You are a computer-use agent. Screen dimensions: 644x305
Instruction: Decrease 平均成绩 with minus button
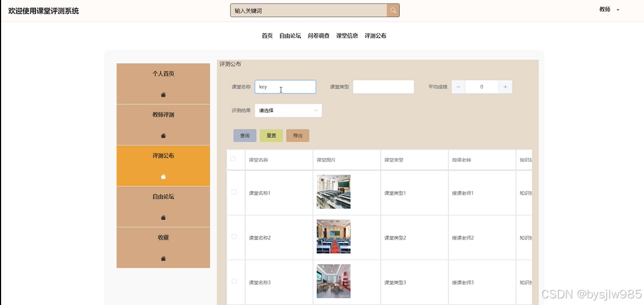(x=458, y=87)
